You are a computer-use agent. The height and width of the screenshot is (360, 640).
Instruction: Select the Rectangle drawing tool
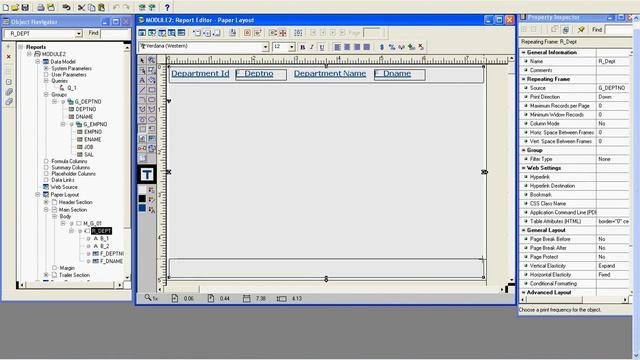[151, 90]
